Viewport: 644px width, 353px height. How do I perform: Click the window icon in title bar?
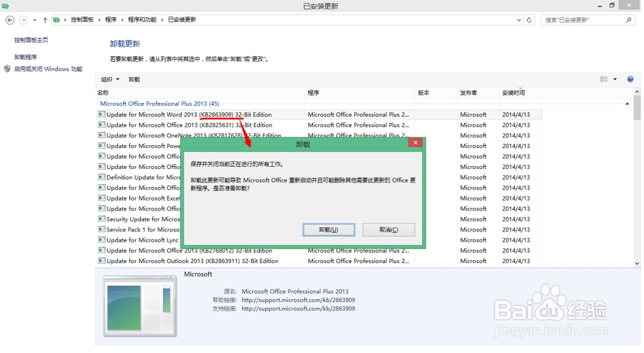point(5,6)
